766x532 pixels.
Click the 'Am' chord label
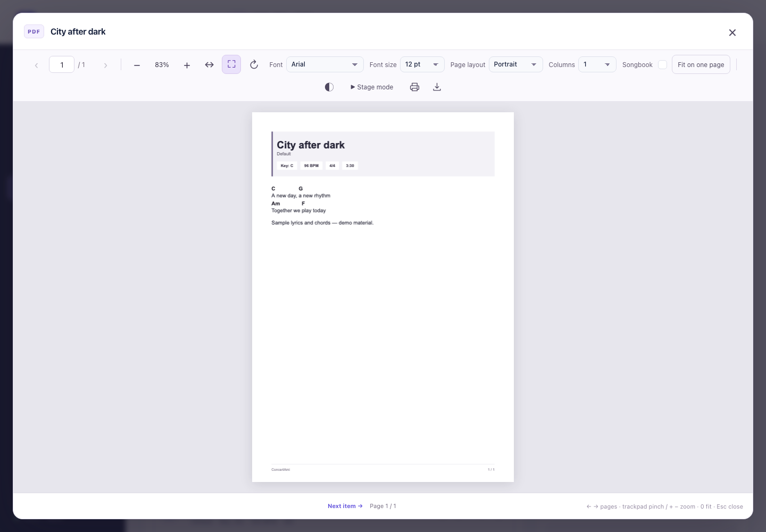276,203
